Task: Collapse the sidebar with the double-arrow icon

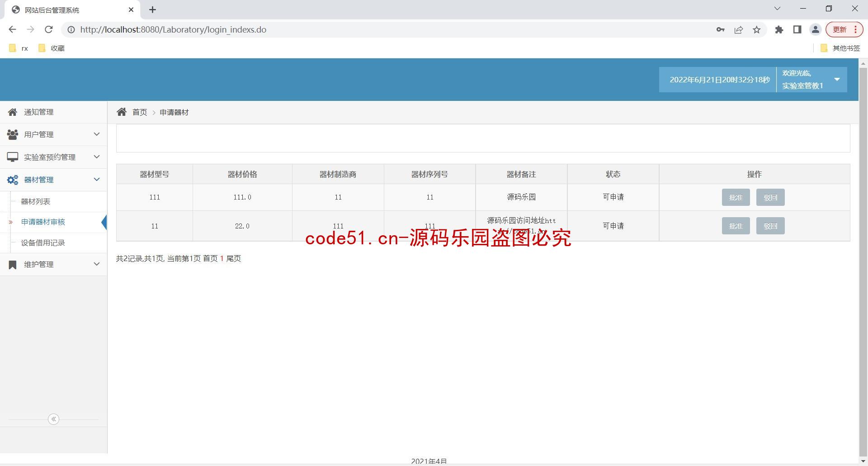Action: [53, 419]
